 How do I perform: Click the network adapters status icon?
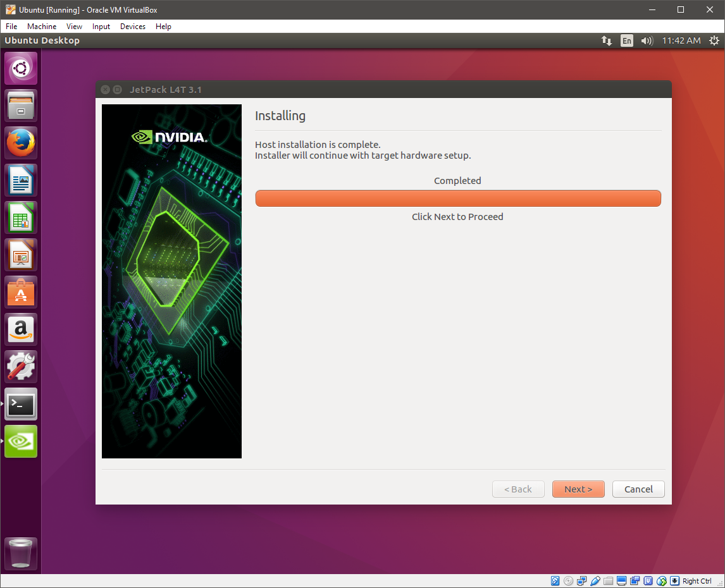(581, 581)
